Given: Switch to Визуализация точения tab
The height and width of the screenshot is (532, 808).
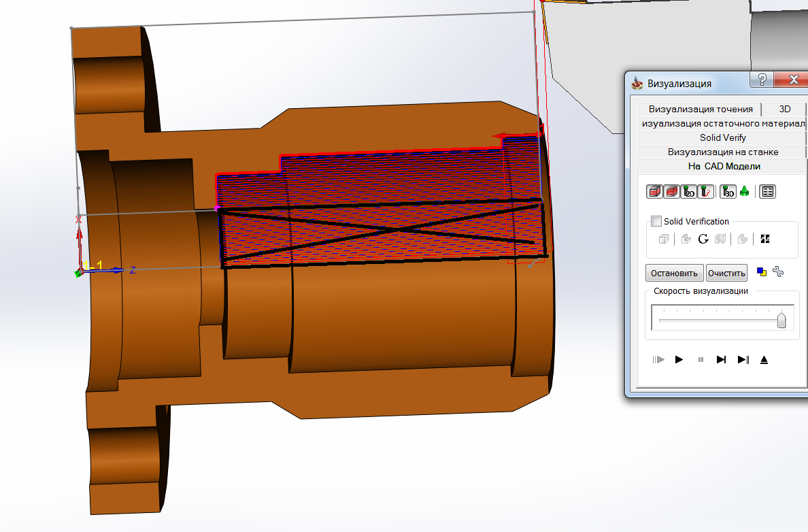Looking at the screenshot, I should 701,110.
